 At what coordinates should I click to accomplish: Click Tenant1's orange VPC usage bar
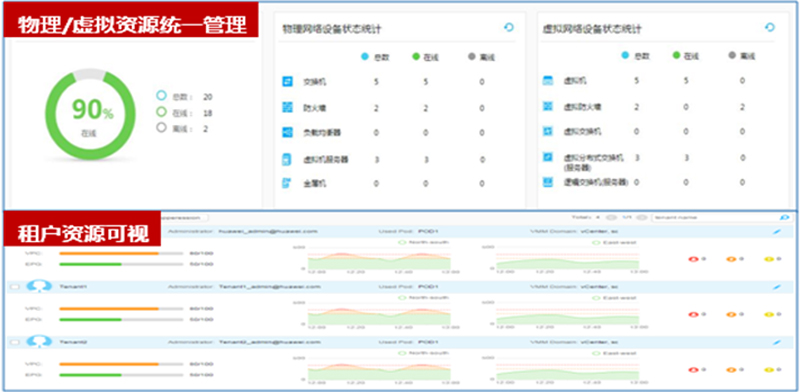[109, 308]
